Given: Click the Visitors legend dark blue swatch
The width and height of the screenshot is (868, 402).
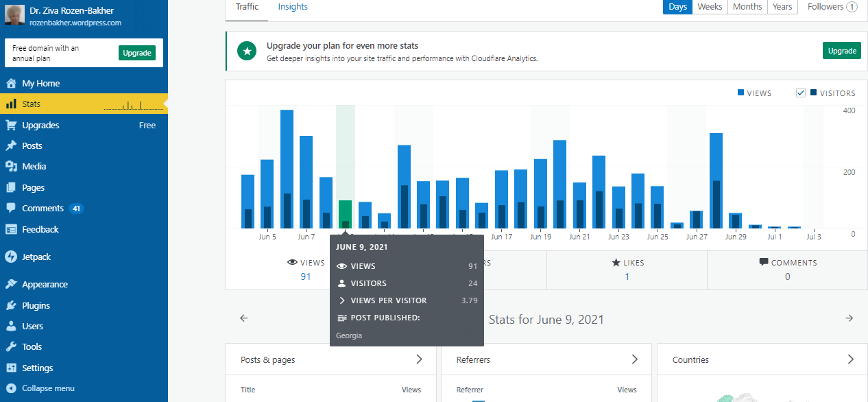Looking at the screenshot, I should tap(813, 93).
